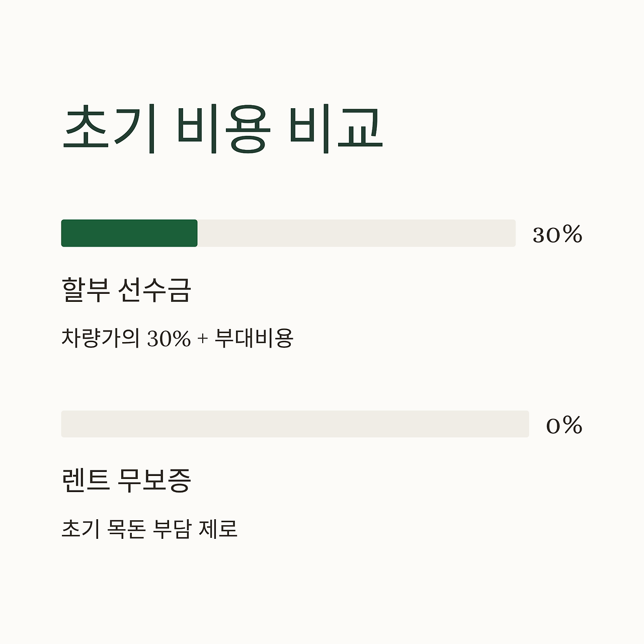Click the plus sign before 부대비용
Image resolution: width=644 pixels, height=644 pixels.
pos(203,339)
